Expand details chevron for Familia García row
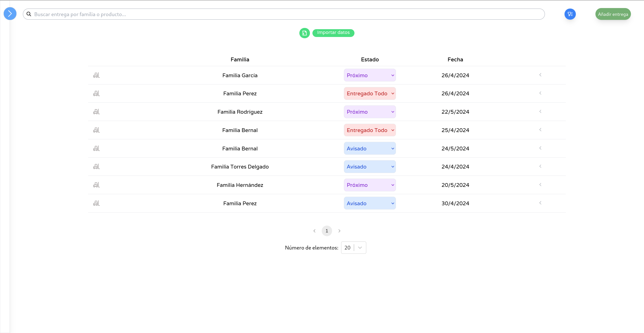The width and height of the screenshot is (644, 333). (x=540, y=75)
